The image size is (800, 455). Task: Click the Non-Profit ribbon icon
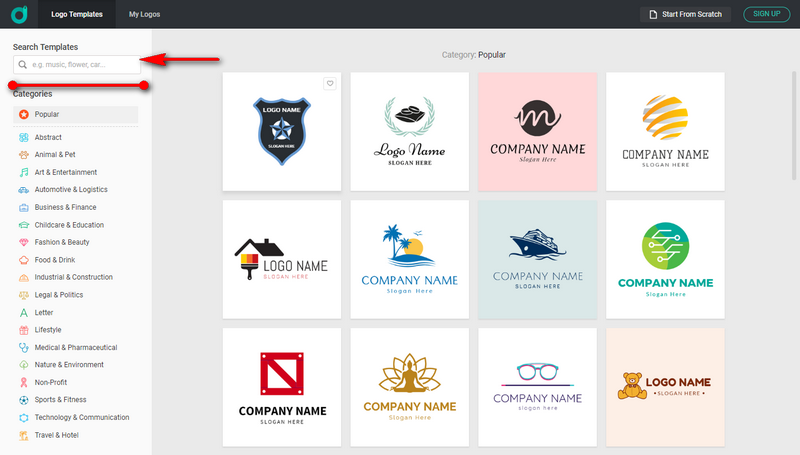tap(23, 382)
